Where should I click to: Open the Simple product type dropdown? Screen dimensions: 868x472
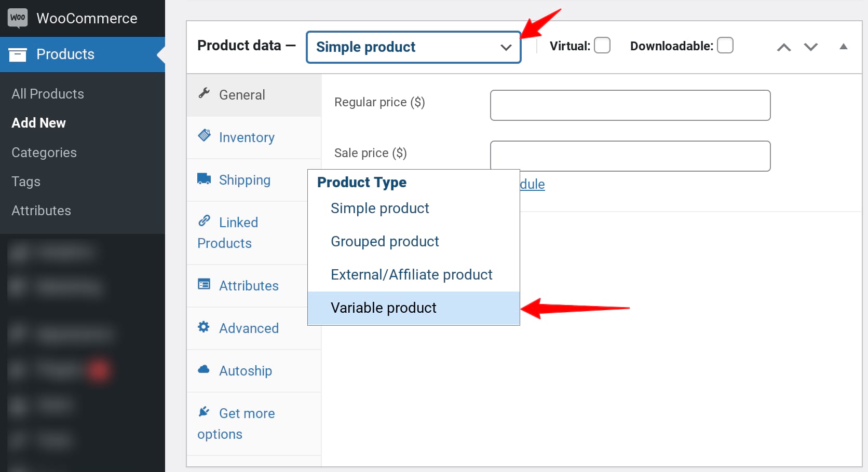click(413, 47)
